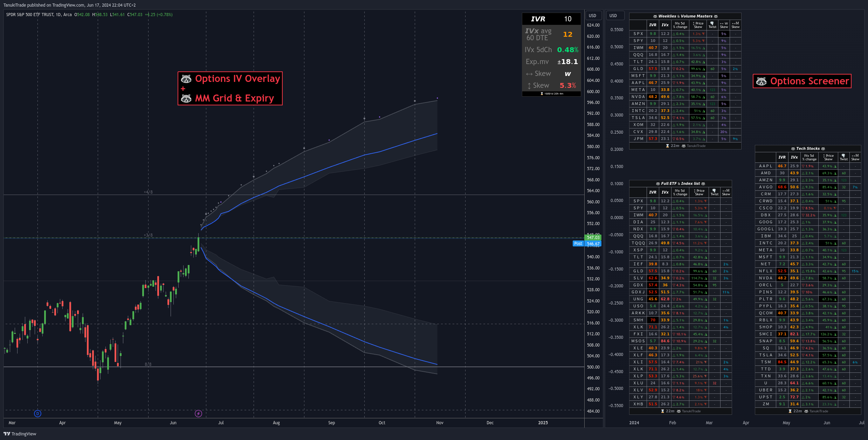Click the blue Post price tag
This screenshot has width=868, height=440.
(578, 244)
